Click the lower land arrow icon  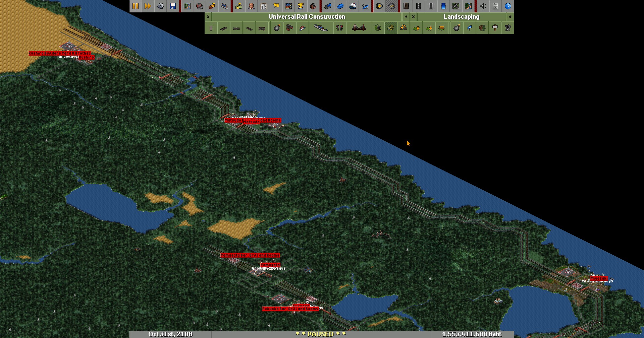click(416, 28)
